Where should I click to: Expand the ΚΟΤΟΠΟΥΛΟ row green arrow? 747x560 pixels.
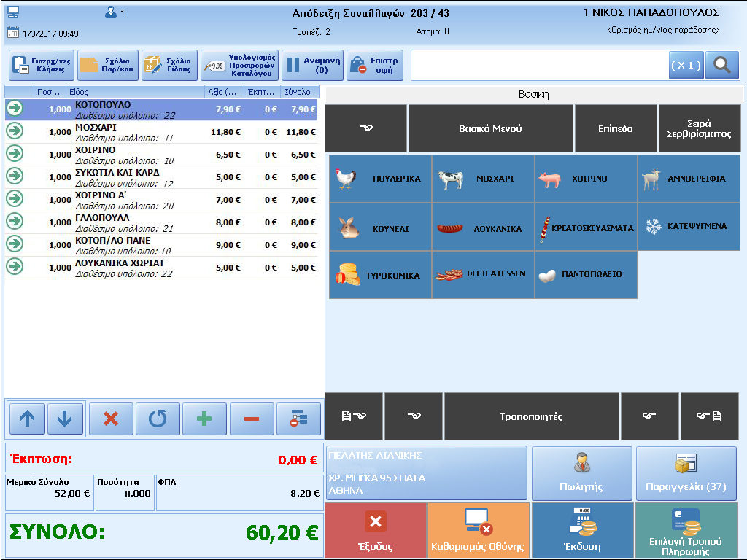15,109
